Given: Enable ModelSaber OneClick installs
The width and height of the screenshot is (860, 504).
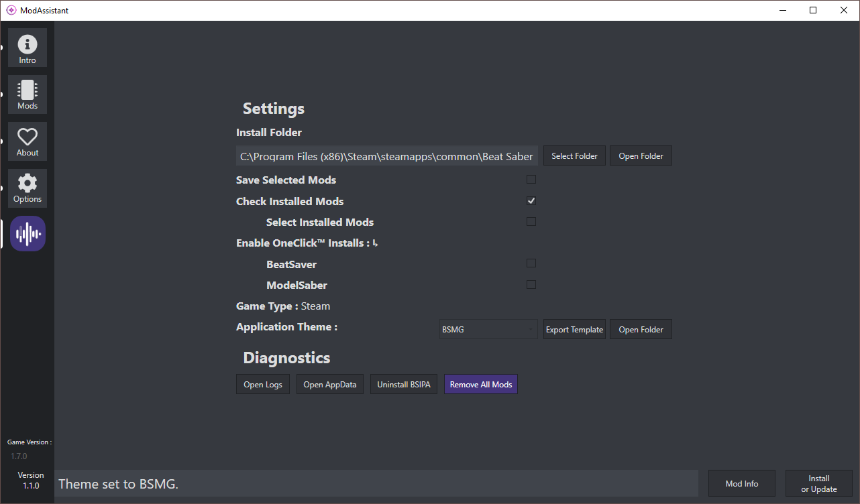Looking at the screenshot, I should (x=531, y=284).
